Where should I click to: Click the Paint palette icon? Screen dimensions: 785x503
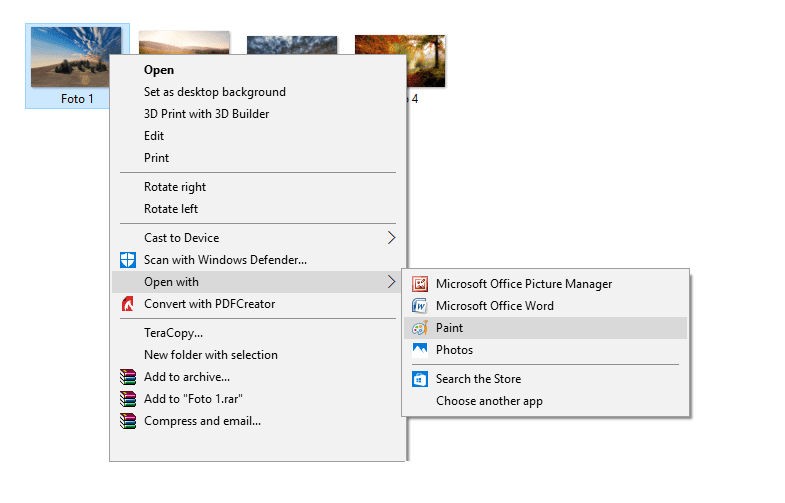click(x=420, y=328)
